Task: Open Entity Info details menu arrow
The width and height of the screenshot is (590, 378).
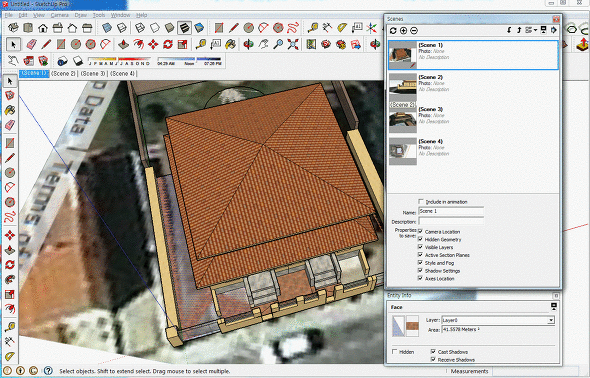Action: (554, 307)
